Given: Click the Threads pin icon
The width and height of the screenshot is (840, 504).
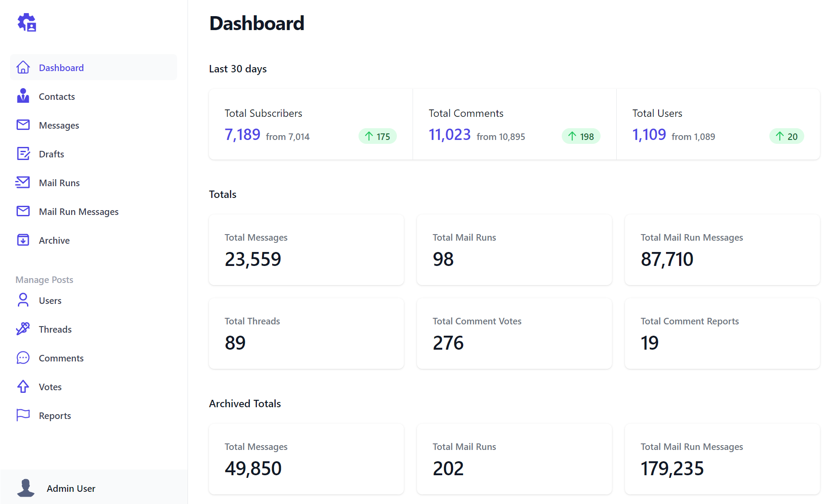Looking at the screenshot, I should (23, 329).
